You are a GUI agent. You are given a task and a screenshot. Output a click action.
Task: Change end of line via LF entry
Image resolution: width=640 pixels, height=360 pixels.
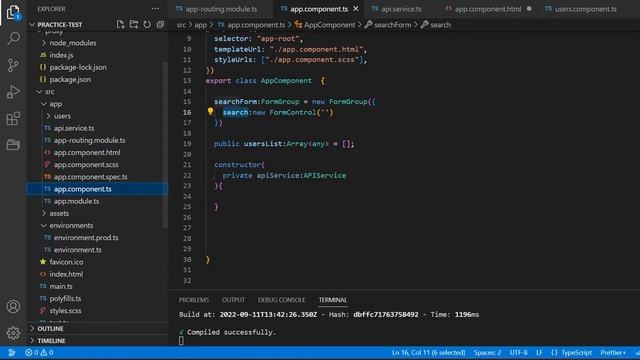[539, 353]
